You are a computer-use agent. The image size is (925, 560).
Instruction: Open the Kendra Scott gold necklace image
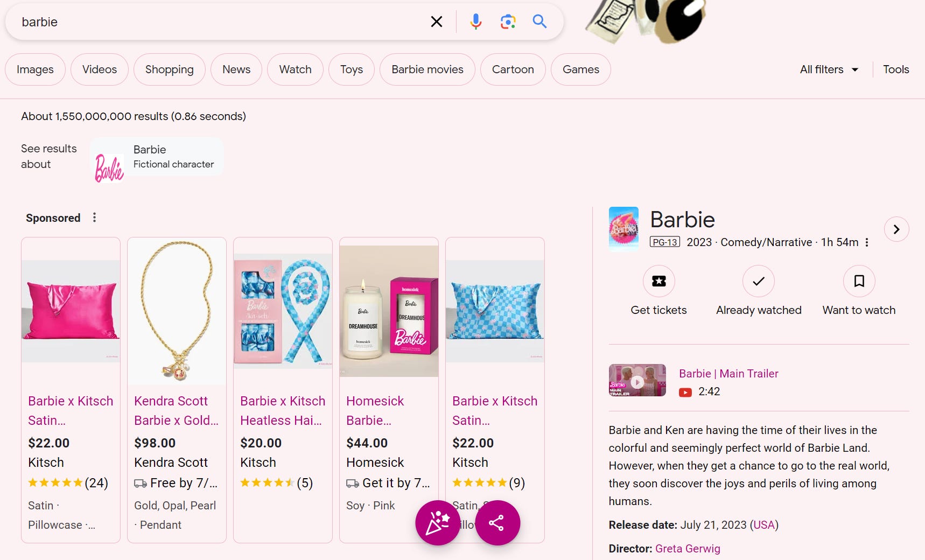click(x=177, y=311)
